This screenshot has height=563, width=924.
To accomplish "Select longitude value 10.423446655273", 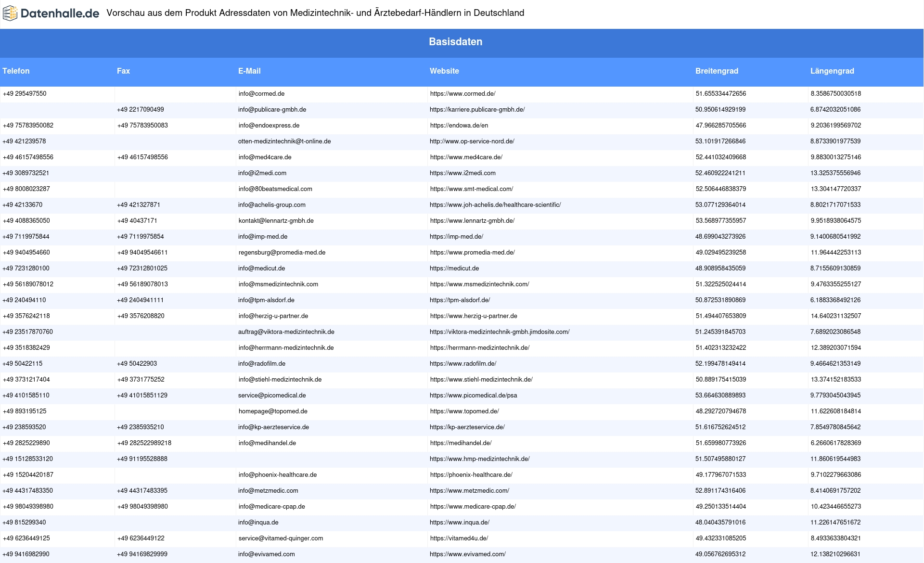I will tap(836, 507).
